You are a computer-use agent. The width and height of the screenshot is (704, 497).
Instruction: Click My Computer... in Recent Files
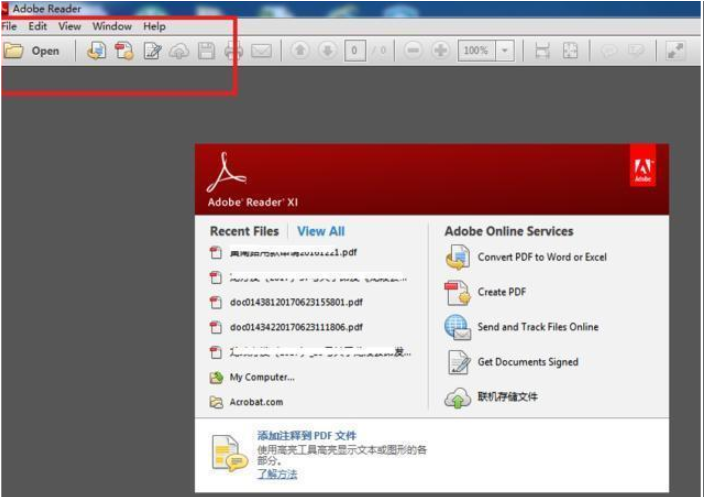coord(262,377)
